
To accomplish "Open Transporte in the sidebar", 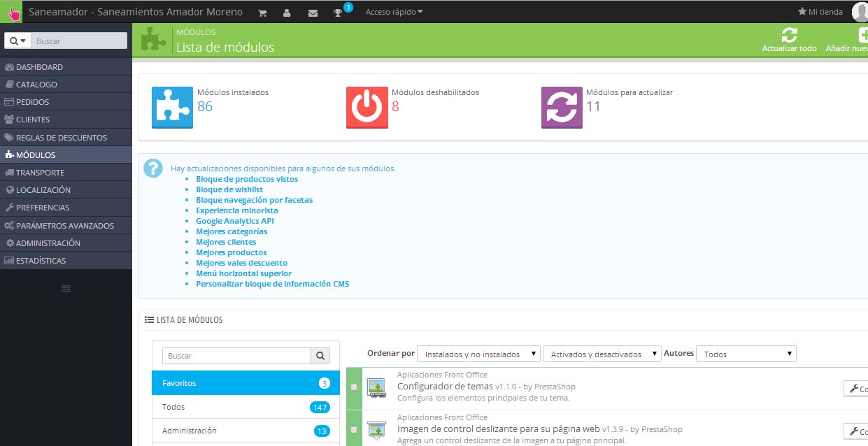I will 66,173.
